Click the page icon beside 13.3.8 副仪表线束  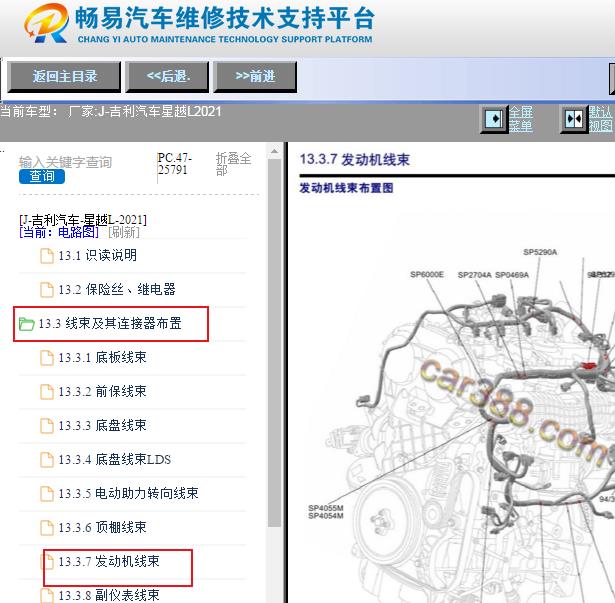pos(47,596)
